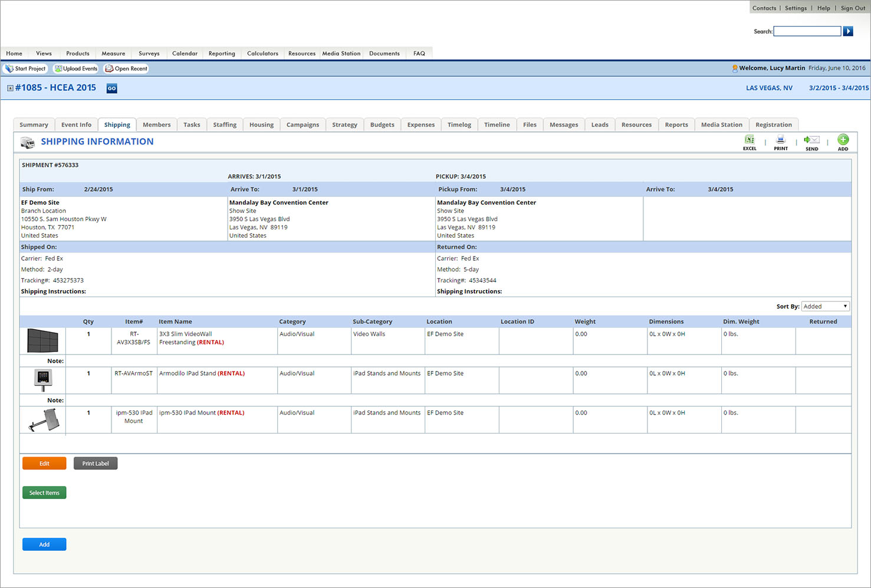This screenshot has width=871, height=588.
Task: Open the Reporting menu
Action: 222,53
